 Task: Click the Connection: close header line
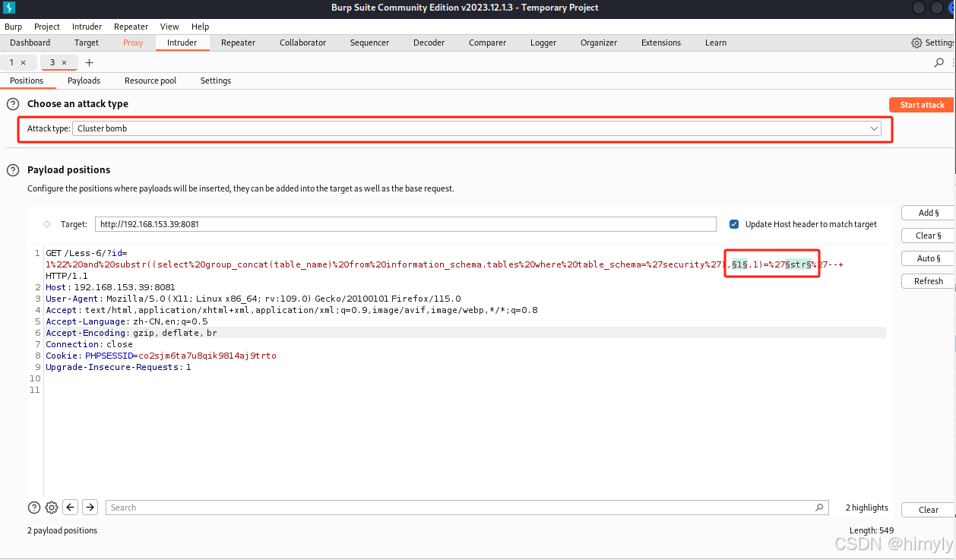90,344
